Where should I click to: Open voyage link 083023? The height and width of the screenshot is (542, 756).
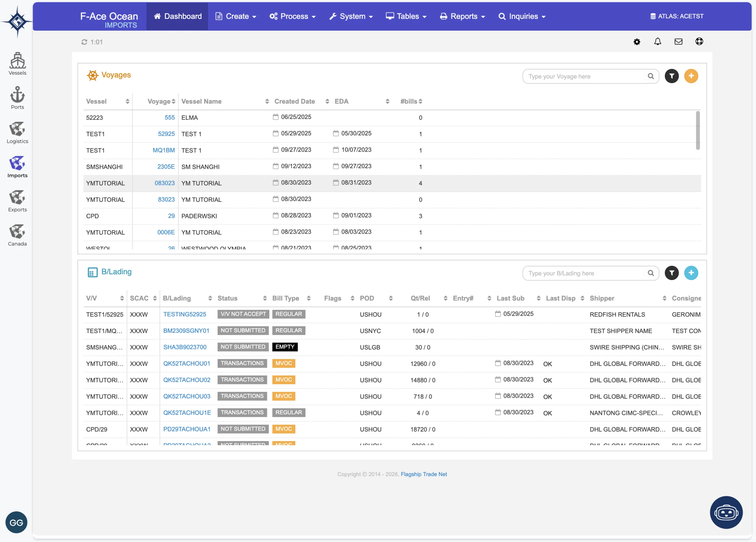tap(164, 183)
